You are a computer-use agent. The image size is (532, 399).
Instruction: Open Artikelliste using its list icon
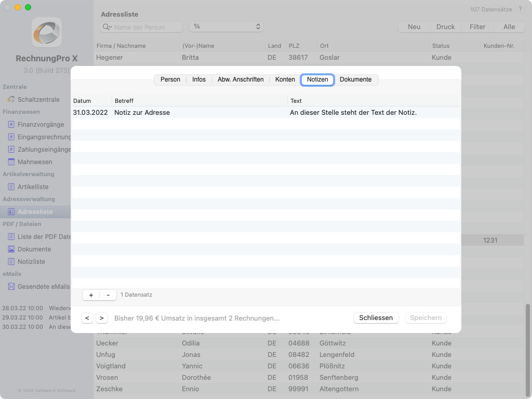point(11,187)
